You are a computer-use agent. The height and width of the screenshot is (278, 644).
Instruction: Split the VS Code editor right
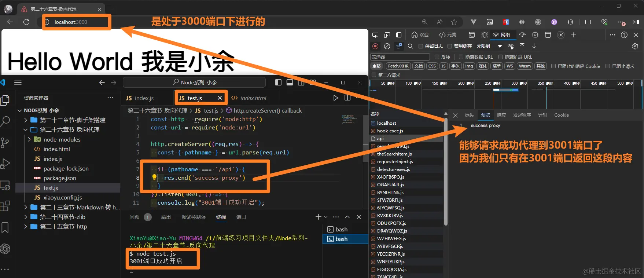click(x=347, y=98)
